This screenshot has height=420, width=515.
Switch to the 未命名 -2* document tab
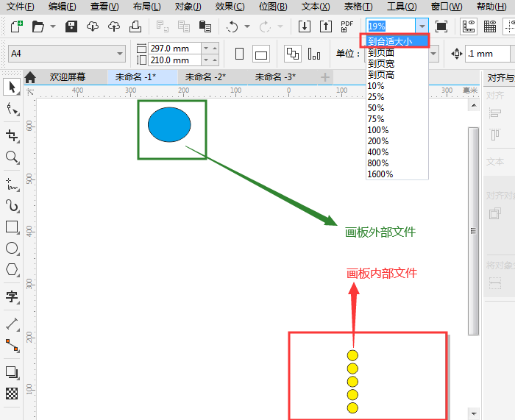click(x=205, y=77)
